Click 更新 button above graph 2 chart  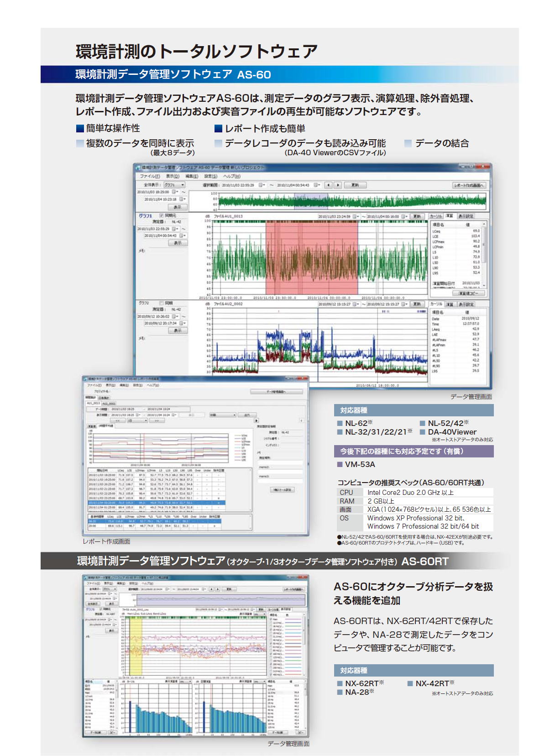click(417, 304)
